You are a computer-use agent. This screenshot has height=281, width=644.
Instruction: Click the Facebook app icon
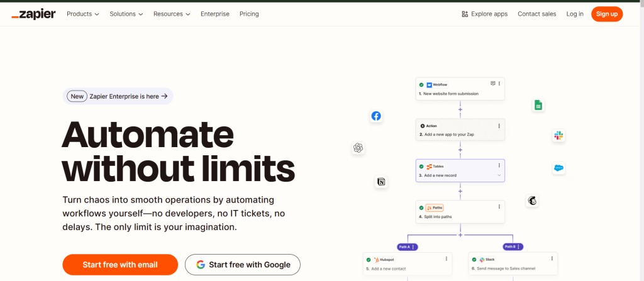pyautogui.click(x=376, y=116)
